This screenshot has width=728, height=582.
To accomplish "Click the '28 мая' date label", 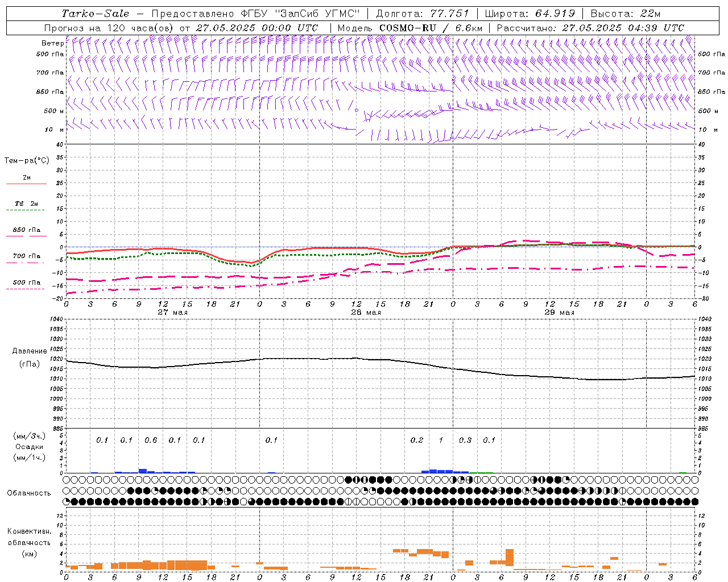I will pos(366,313).
